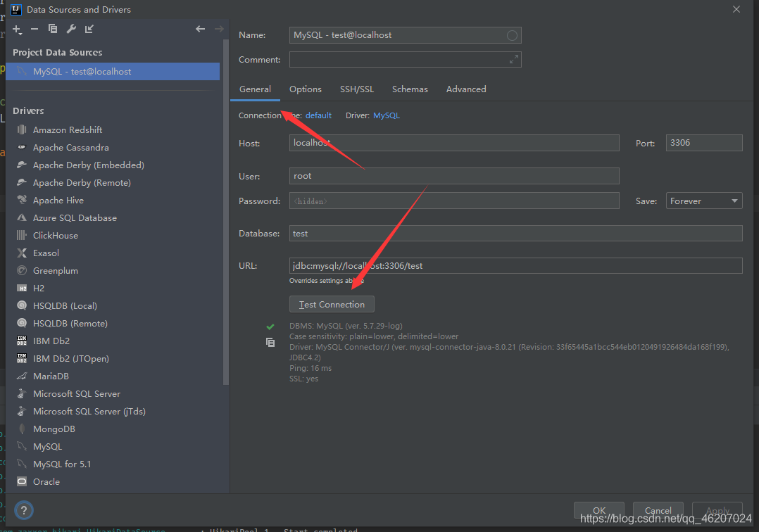Expand the Comment field with expand icon
This screenshot has width=759, height=532.
tap(513, 60)
